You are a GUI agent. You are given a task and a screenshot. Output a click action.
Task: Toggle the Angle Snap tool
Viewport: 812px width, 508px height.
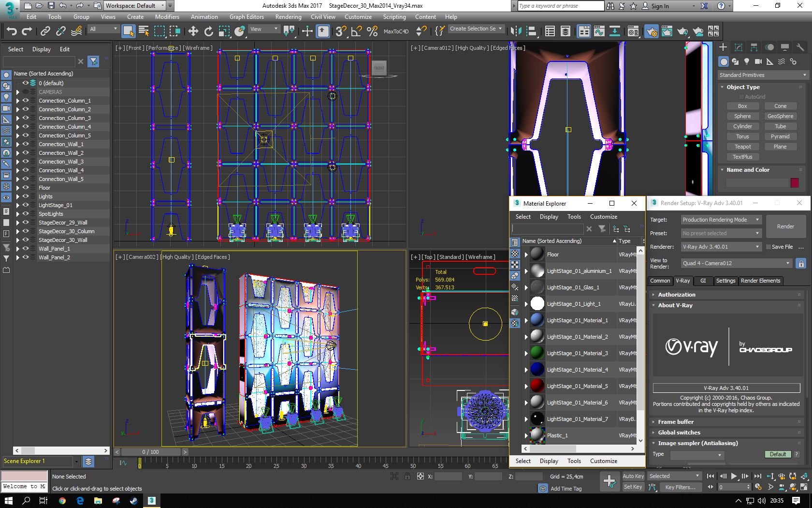point(356,31)
